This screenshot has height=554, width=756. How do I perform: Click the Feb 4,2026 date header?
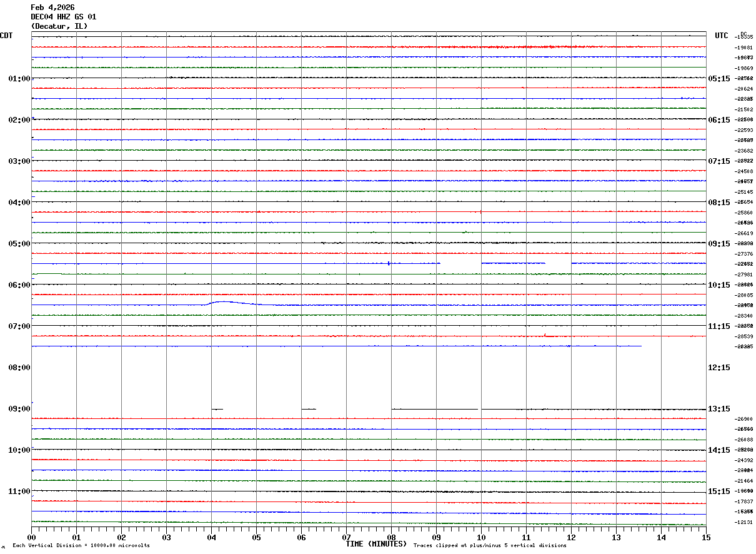(52, 8)
